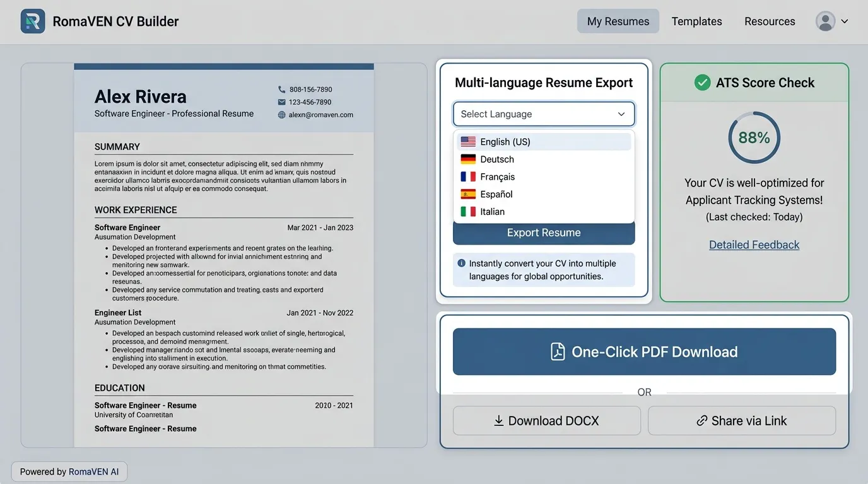
Task: Go to the Resources tab
Action: (x=770, y=21)
